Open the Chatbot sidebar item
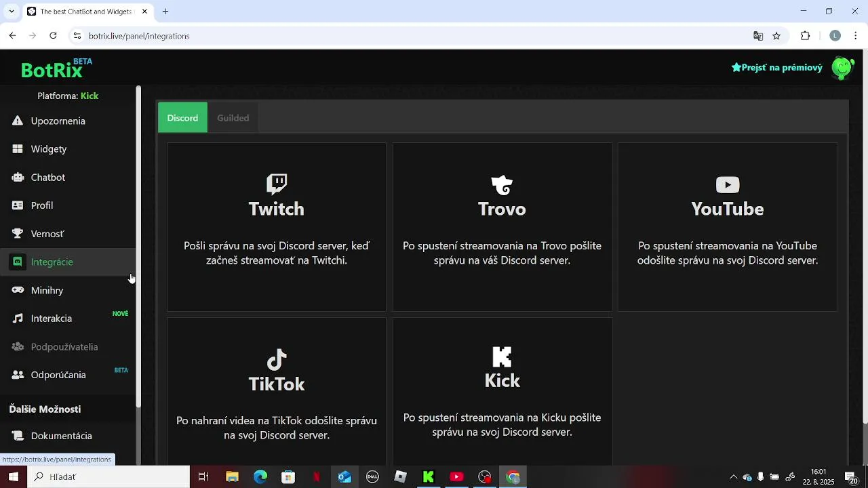Viewport: 868px width, 488px height. pyautogui.click(x=68, y=178)
